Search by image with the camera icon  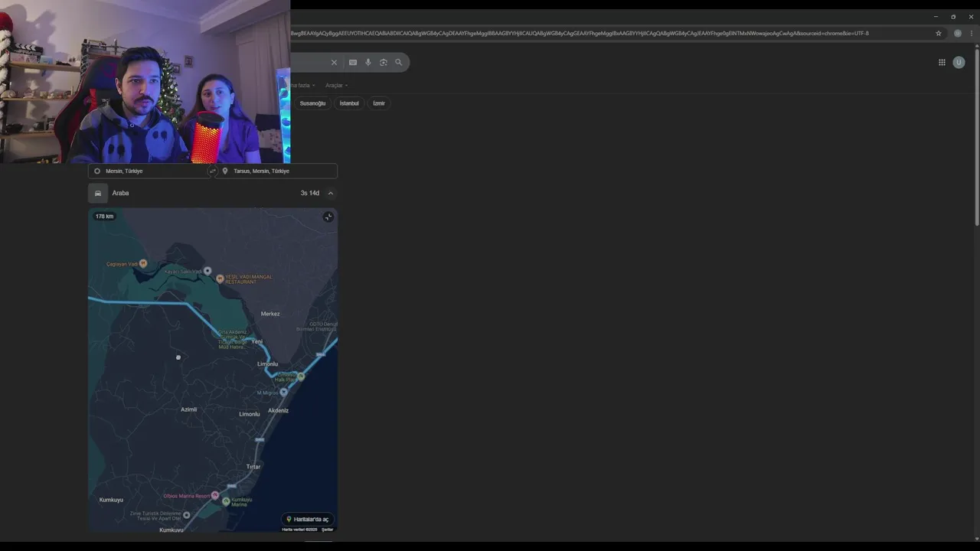click(x=384, y=63)
